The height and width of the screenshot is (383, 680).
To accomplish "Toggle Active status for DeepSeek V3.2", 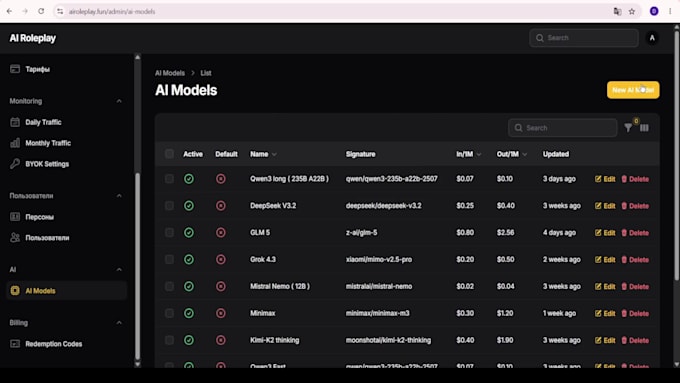I will click(x=189, y=206).
